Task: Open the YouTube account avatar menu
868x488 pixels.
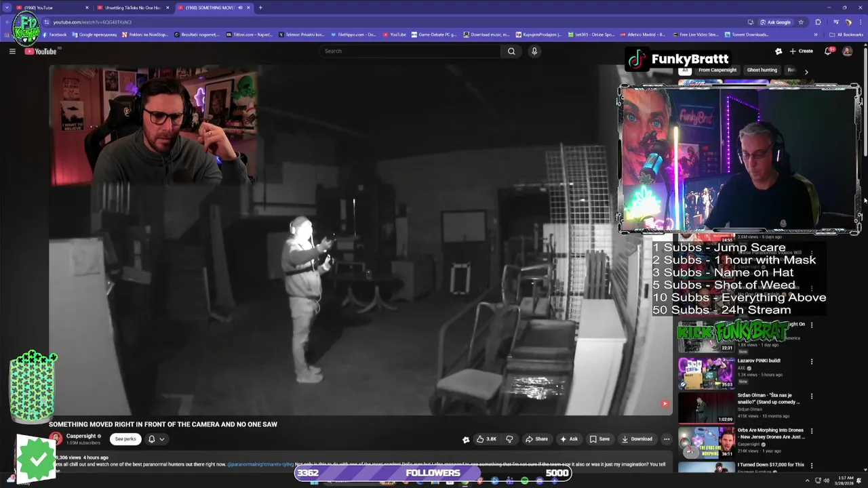Action: 847,51
